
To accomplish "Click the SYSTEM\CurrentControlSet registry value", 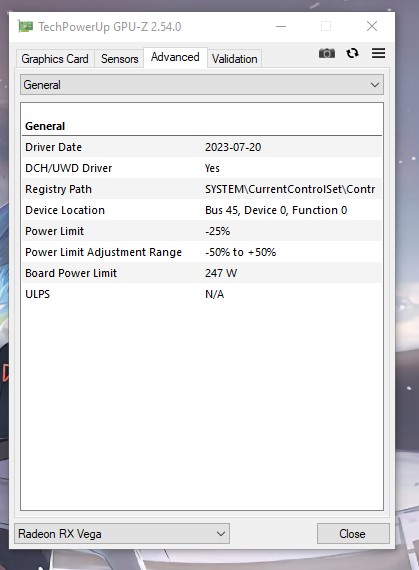I will point(290,189).
